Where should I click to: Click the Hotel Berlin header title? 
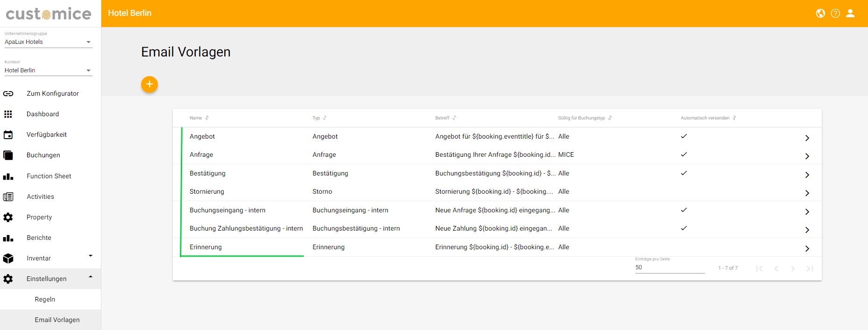(x=130, y=13)
